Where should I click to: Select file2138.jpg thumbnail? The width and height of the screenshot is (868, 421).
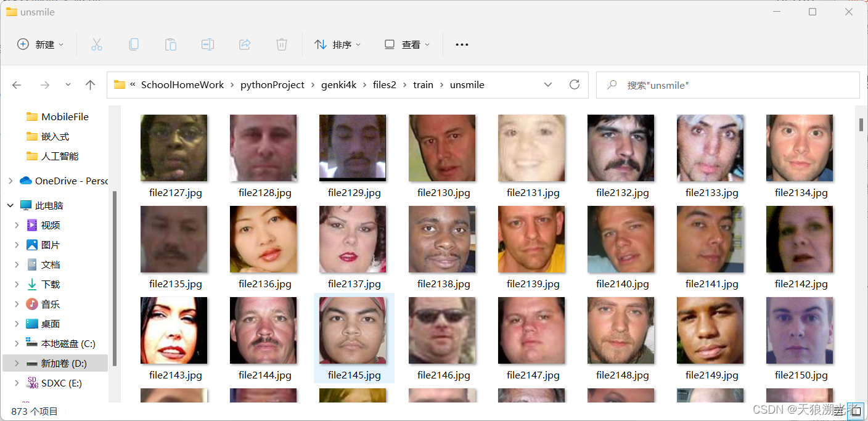coord(442,239)
